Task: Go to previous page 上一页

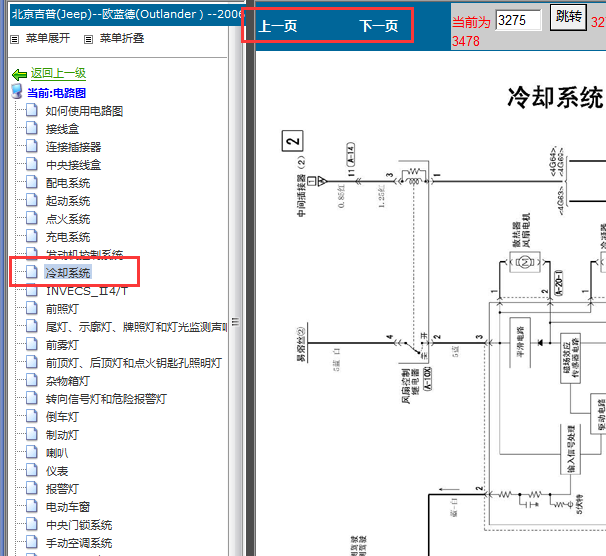Action: coord(278,26)
